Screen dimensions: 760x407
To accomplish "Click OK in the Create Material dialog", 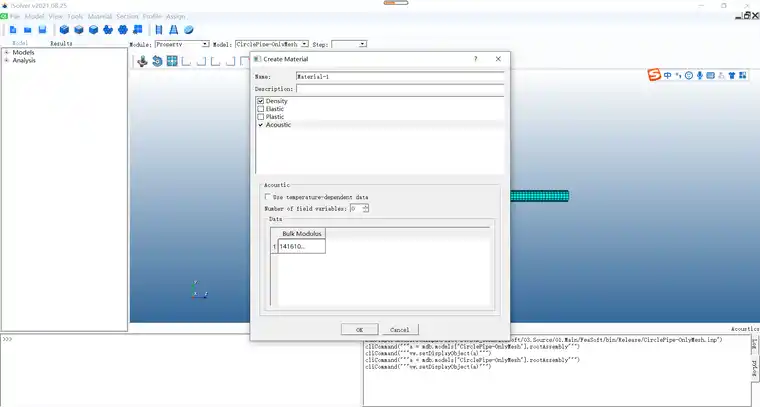I will click(x=360, y=329).
